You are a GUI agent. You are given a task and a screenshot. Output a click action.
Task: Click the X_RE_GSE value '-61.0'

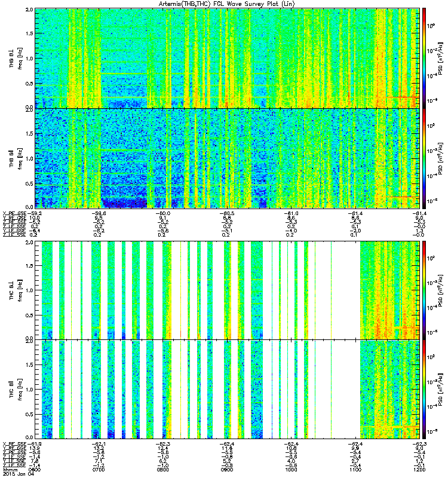pos(291,214)
